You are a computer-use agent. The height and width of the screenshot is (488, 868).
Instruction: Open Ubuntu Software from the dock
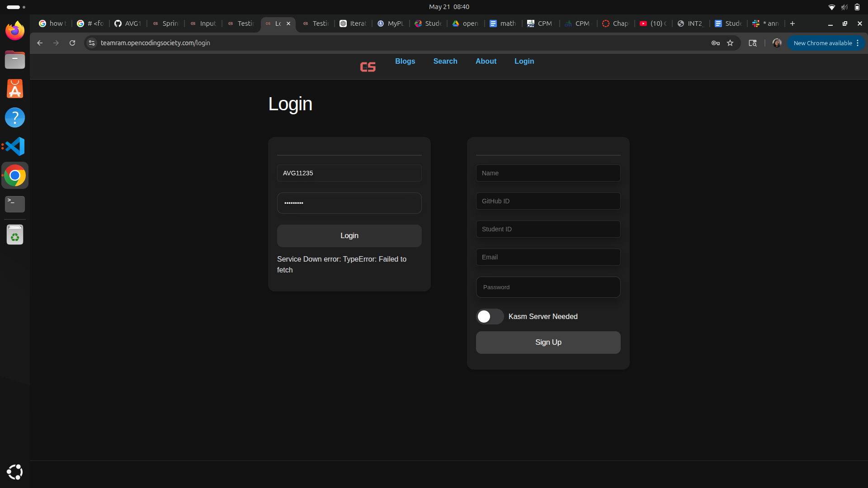(x=15, y=89)
